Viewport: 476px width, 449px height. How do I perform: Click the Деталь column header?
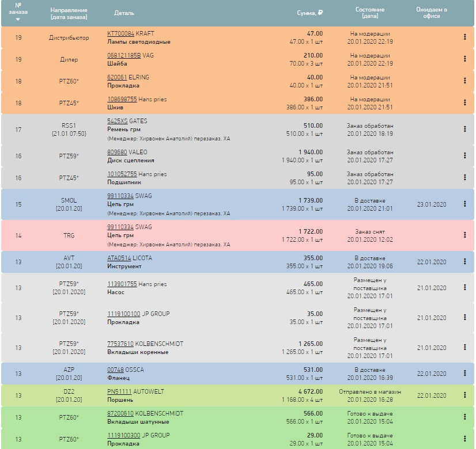tap(124, 13)
